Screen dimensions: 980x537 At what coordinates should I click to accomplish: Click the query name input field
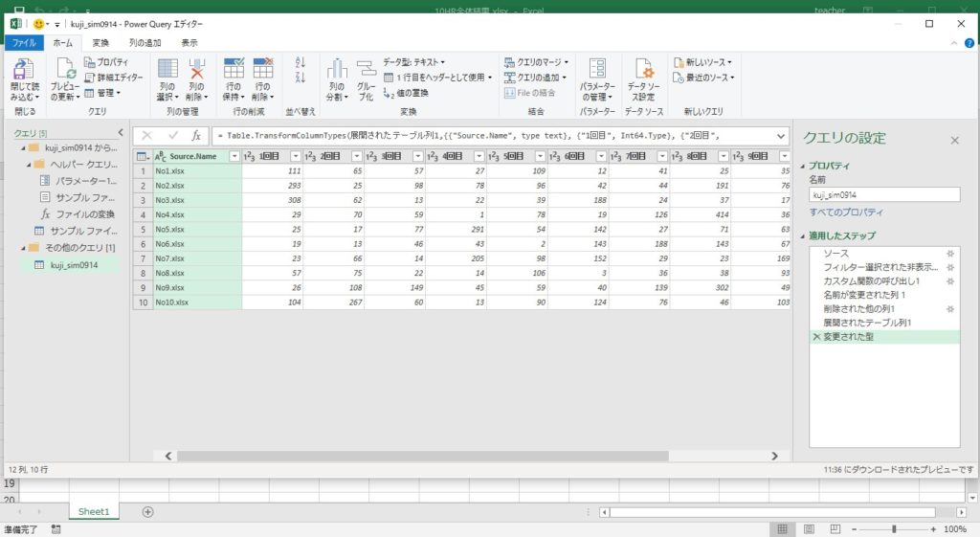tap(884, 195)
